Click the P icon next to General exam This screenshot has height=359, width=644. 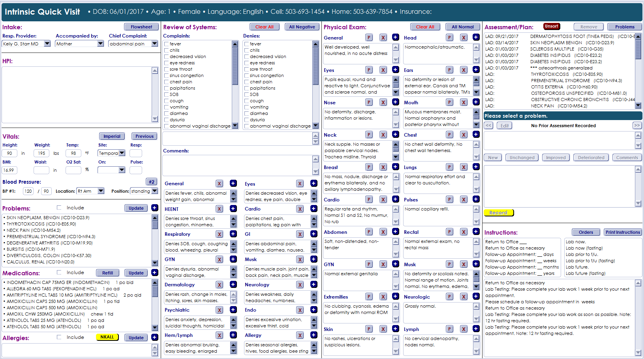(369, 38)
